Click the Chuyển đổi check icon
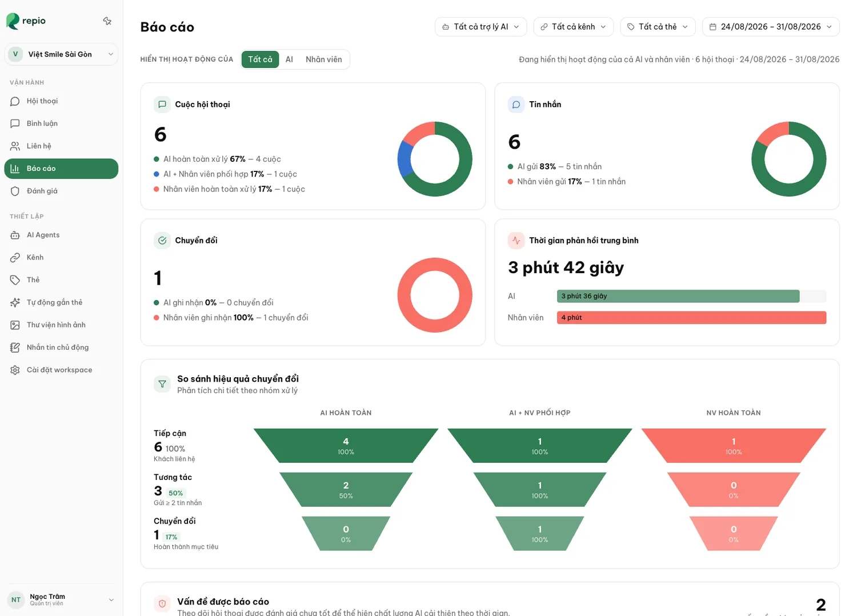857x616 pixels. (162, 241)
